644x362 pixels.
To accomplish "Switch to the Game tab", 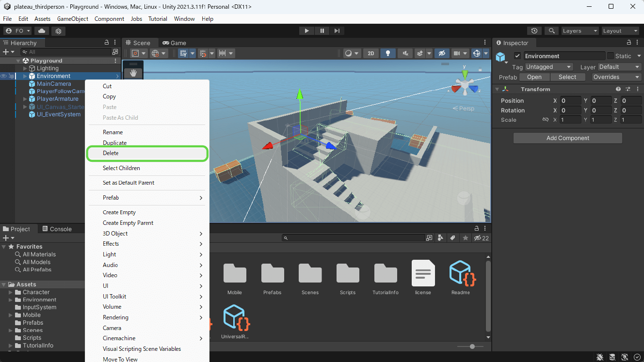I will [x=174, y=43].
